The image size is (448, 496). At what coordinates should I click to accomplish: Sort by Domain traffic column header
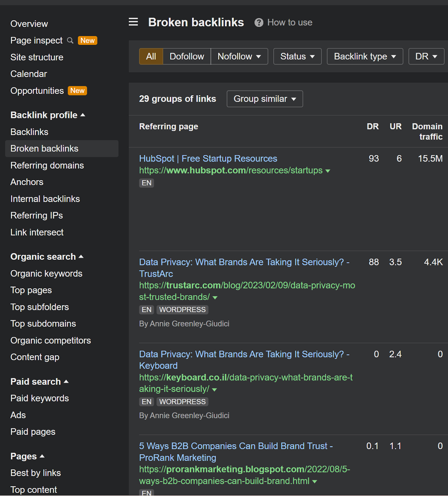427,131
